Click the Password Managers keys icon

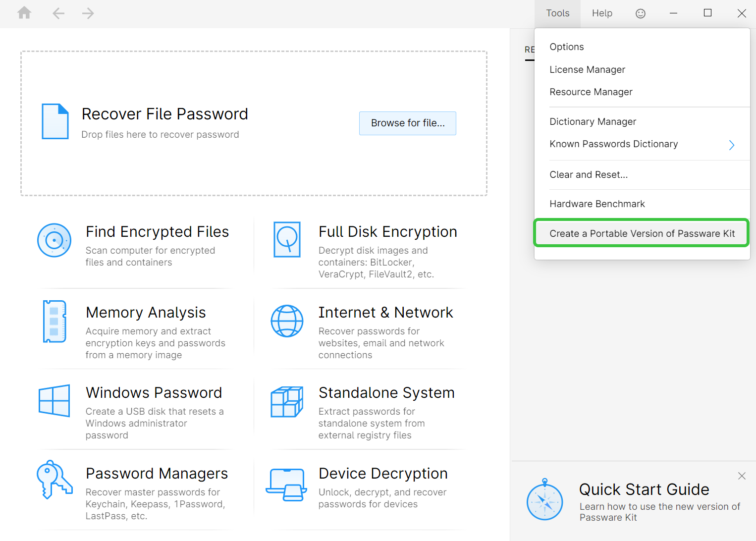pyautogui.click(x=54, y=480)
